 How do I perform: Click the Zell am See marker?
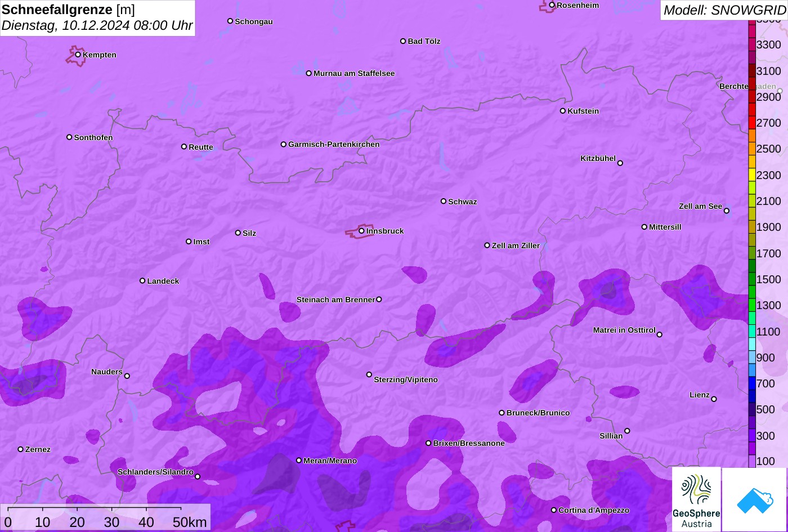[727, 211]
